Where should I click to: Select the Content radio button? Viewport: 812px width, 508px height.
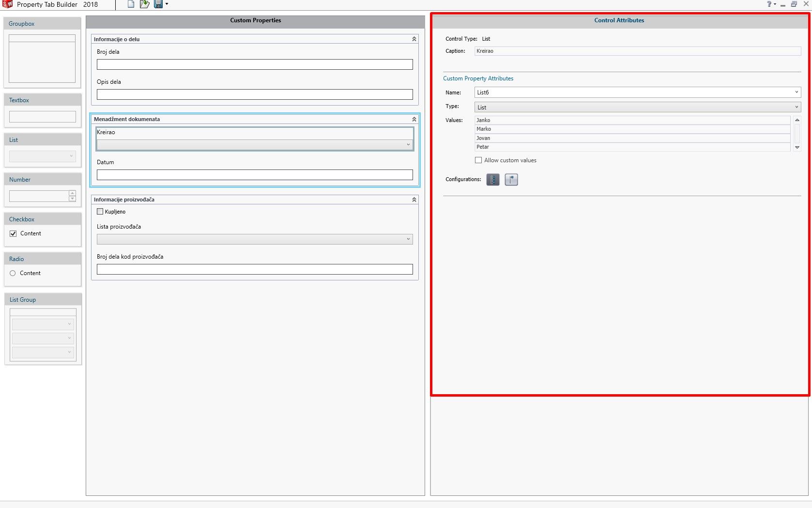13,273
